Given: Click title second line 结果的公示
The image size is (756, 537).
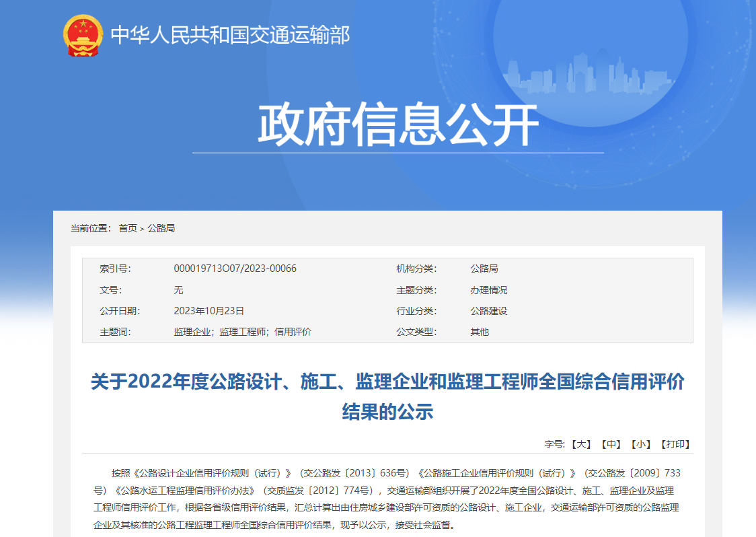Looking at the screenshot, I should [387, 412].
